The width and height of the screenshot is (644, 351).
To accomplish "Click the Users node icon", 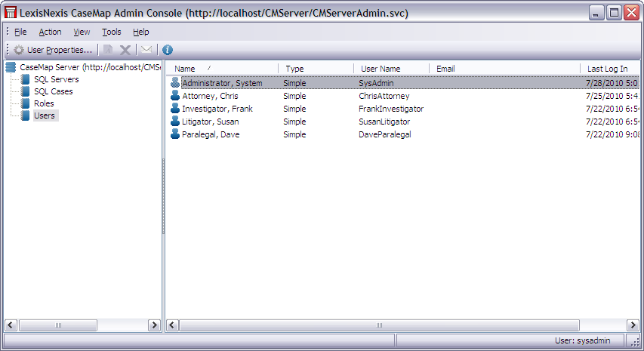I will tap(25, 115).
